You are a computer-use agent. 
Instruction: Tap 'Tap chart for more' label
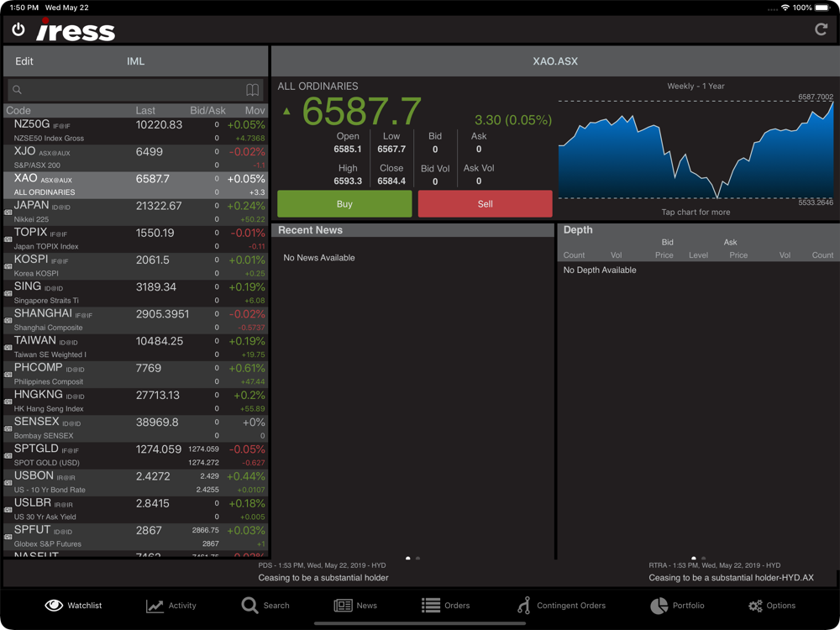click(696, 213)
